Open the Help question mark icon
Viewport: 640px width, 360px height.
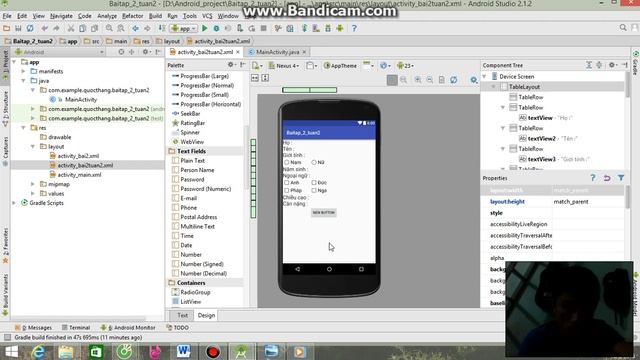point(354,28)
